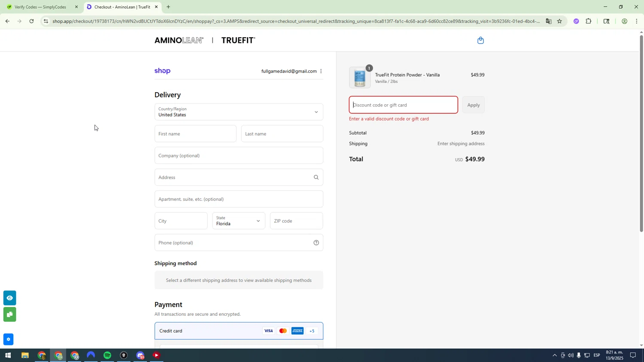Click the ZIP code field
Viewport: 644px width, 362px height.
pos(296,221)
